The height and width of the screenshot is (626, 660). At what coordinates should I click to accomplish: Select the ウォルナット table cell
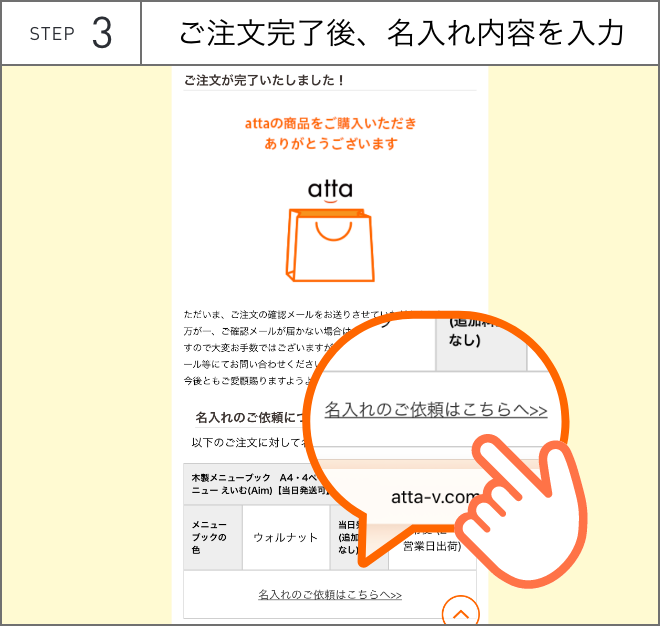coord(286,537)
